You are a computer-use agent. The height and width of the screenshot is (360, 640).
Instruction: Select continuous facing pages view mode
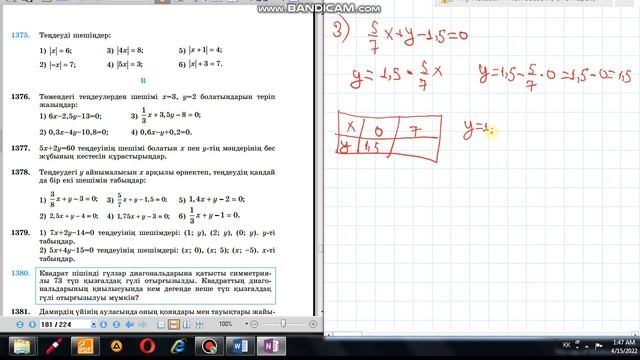[x=199, y=324]
